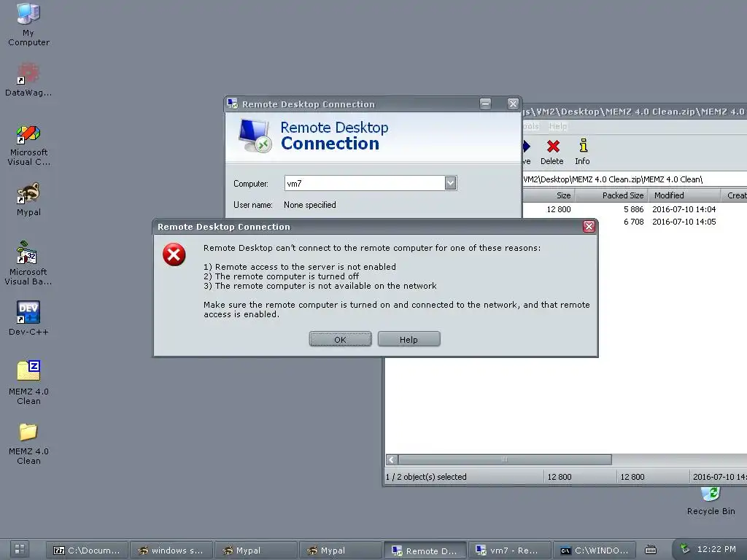Sort by the Packed Size column header
This screenshot has width=747, height=560.
611,195
